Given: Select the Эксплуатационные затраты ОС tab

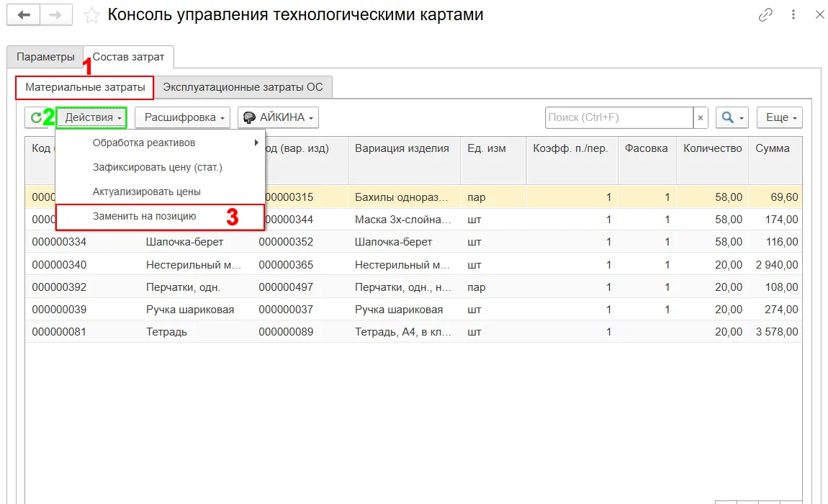Looking at the screenshot, I should tap(243, 87).
